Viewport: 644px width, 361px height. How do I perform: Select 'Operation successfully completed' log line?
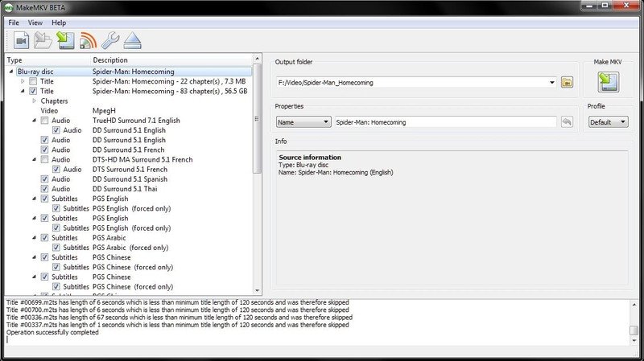click(x=52, y=332)
